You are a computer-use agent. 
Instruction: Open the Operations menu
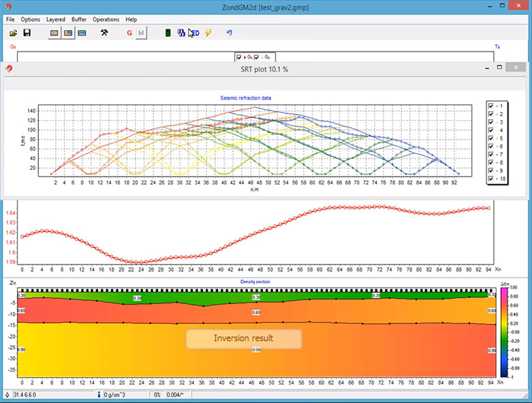click(x=106, y=20)
